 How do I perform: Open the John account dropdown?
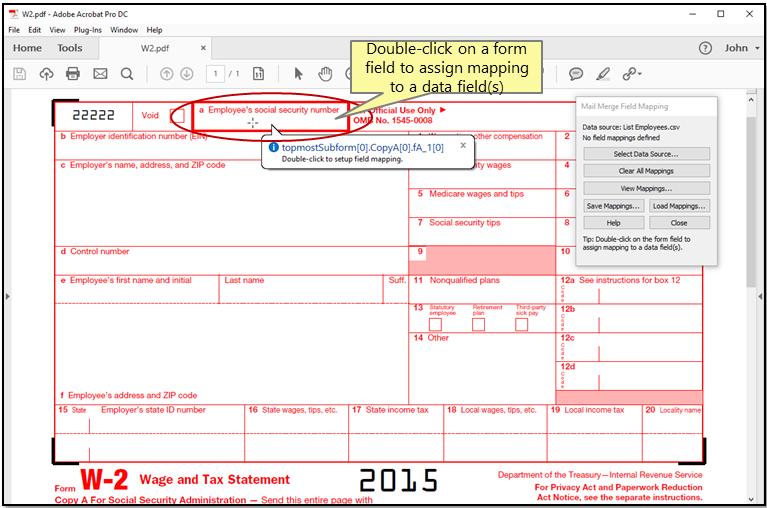point(742,48)
